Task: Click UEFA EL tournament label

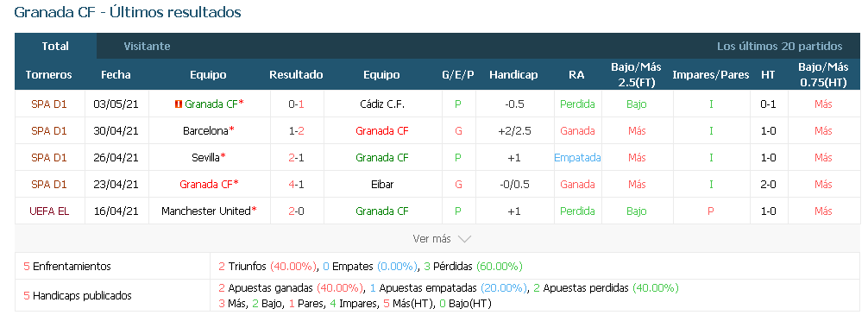Action: [x=48, y=211]
